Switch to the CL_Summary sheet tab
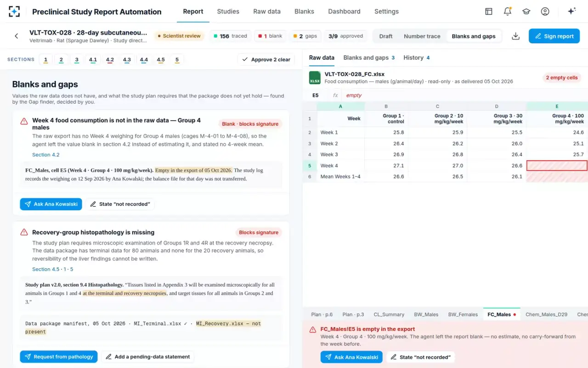Screen dimensions: 588x368 (x=390, y=315)
